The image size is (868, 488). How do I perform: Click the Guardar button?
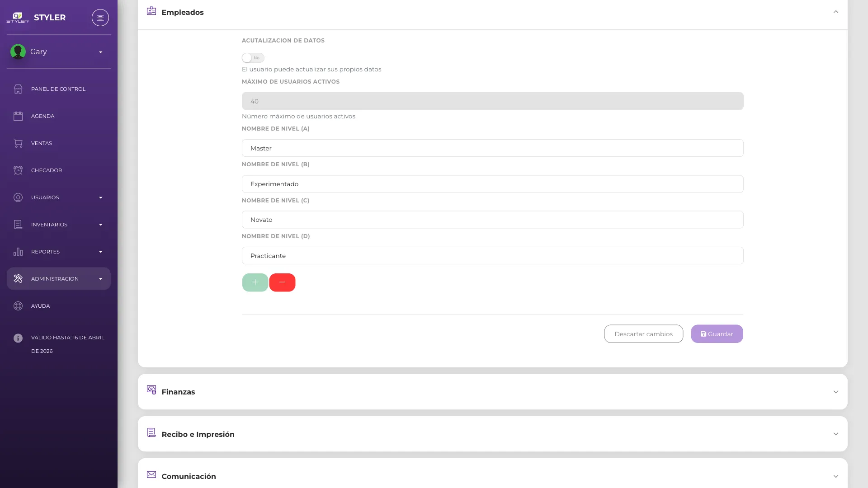coord(717,334)
